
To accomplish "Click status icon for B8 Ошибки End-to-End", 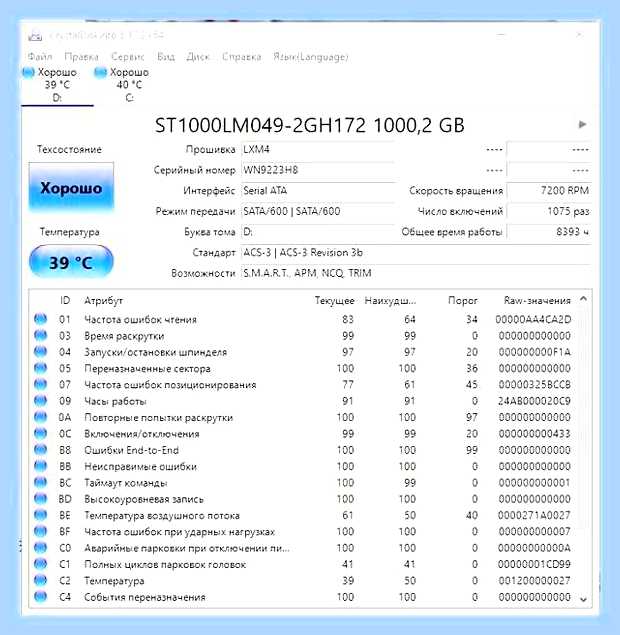I will 40,450.
